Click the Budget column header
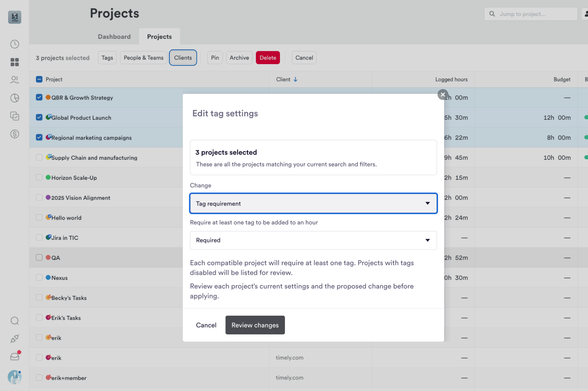Viewport: 588px width, 391px height. [562, 79]
